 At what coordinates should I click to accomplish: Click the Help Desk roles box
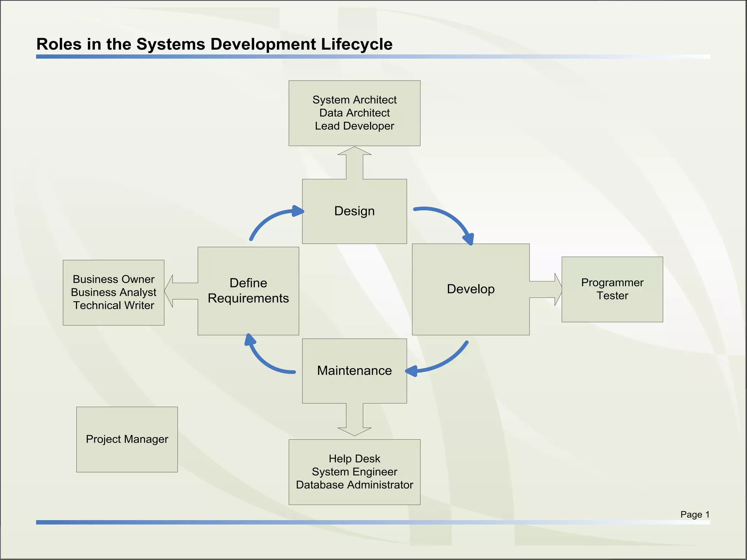[x=354, y=472]
